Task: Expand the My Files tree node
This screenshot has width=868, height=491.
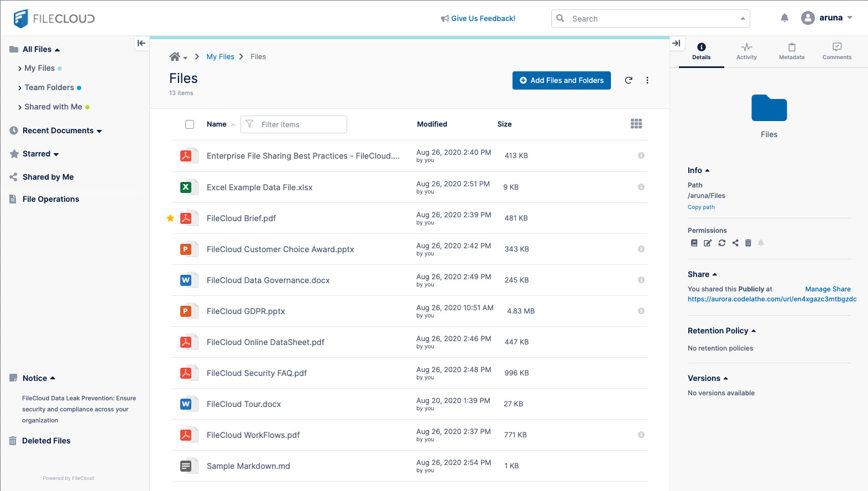Action: click(x=20, y=69)
